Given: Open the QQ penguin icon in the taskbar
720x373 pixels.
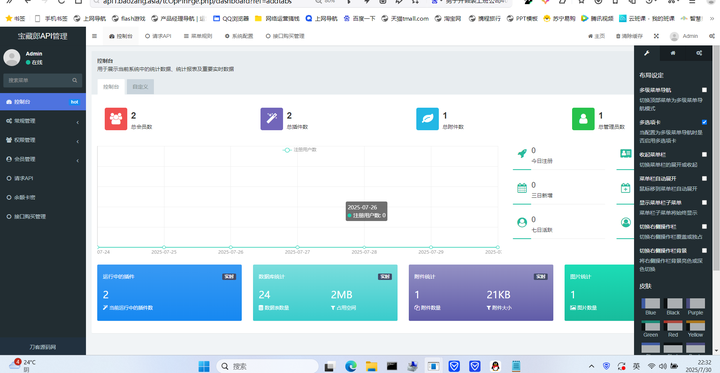Looking at the screenshot, I should pyautogui.click(x=495, y=366).
